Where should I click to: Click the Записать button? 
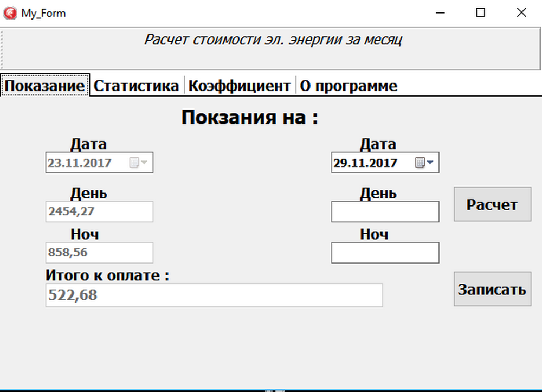pyautogui.click(x=492, y=289)
